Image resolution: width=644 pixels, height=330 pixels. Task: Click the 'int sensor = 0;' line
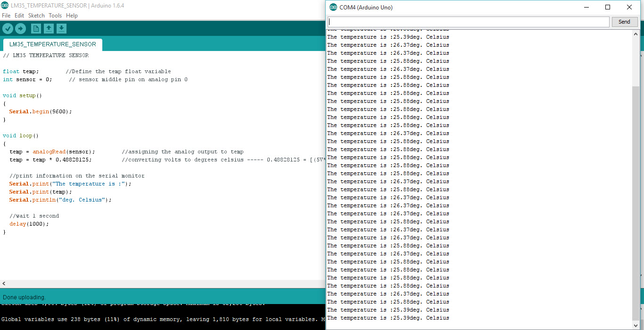point(27,79)
